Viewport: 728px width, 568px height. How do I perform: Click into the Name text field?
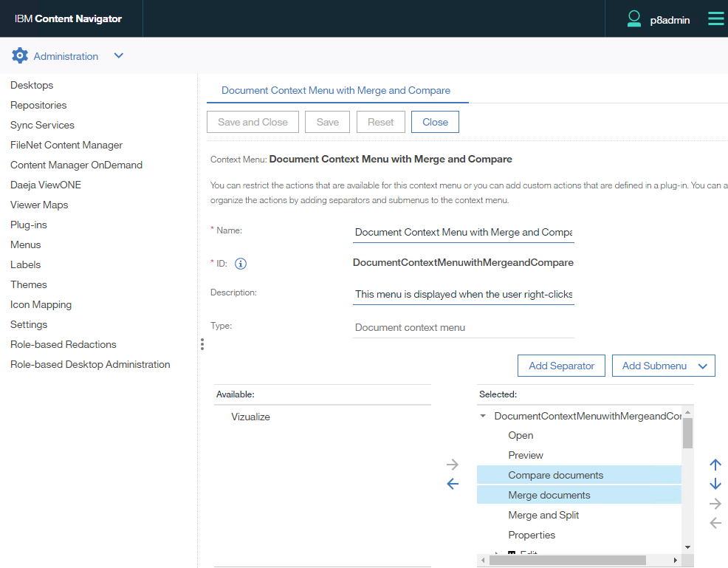[463, 232]
